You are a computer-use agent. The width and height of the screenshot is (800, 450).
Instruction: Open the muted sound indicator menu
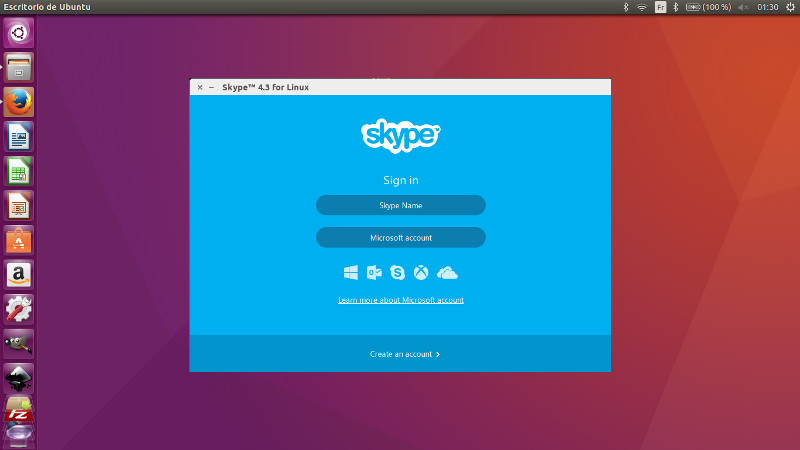[743, 7]
